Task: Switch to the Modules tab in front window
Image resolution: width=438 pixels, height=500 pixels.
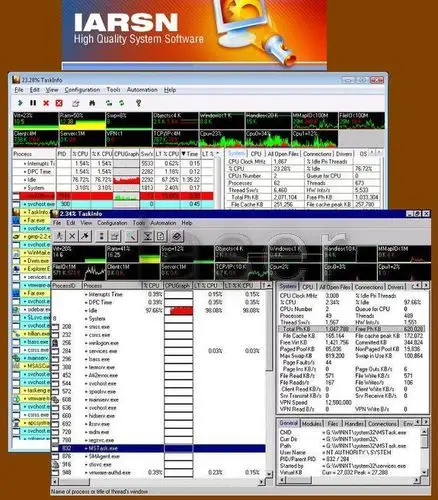Action: click(x=312, y=424)
